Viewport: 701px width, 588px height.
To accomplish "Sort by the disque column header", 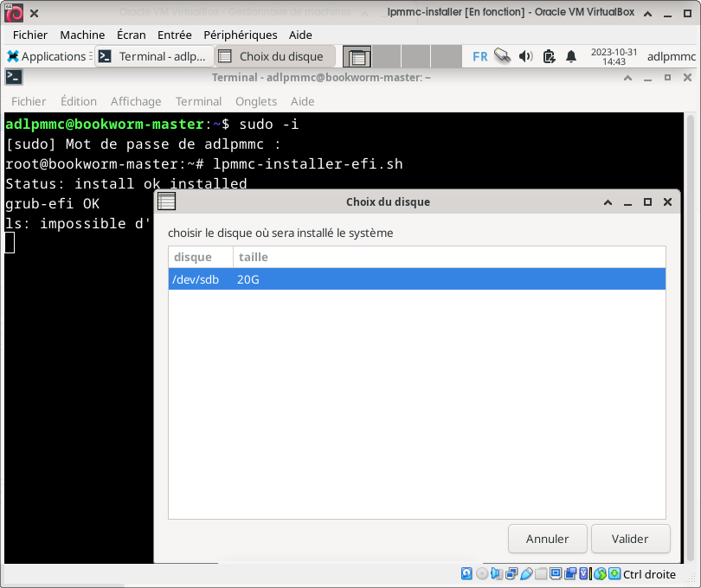I will [x=193, y=257].
